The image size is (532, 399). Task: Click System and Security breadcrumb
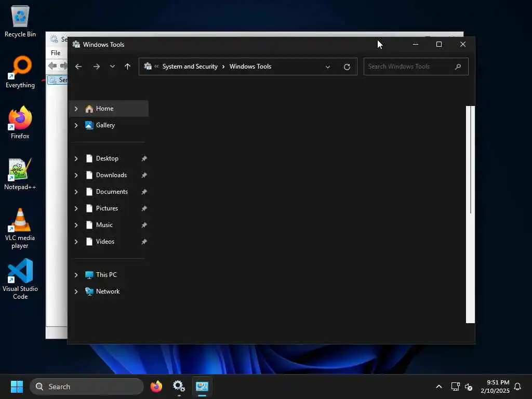[190, 66]
